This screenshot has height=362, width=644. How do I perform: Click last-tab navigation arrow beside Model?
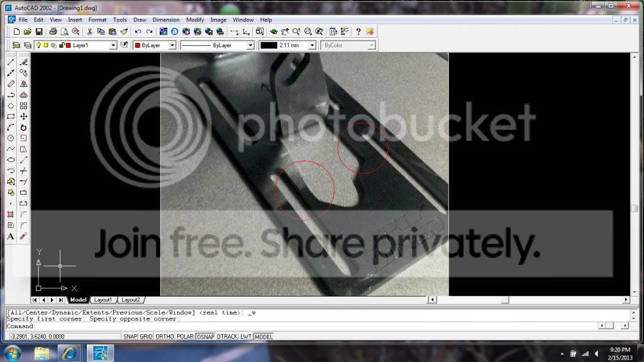[x=61, y=300]
